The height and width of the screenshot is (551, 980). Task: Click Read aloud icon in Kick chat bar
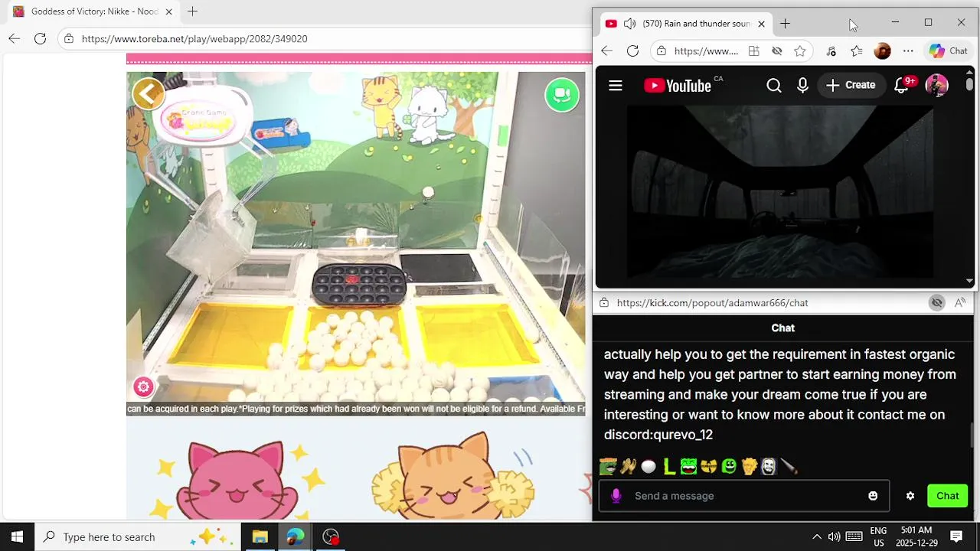coord(960,303)
